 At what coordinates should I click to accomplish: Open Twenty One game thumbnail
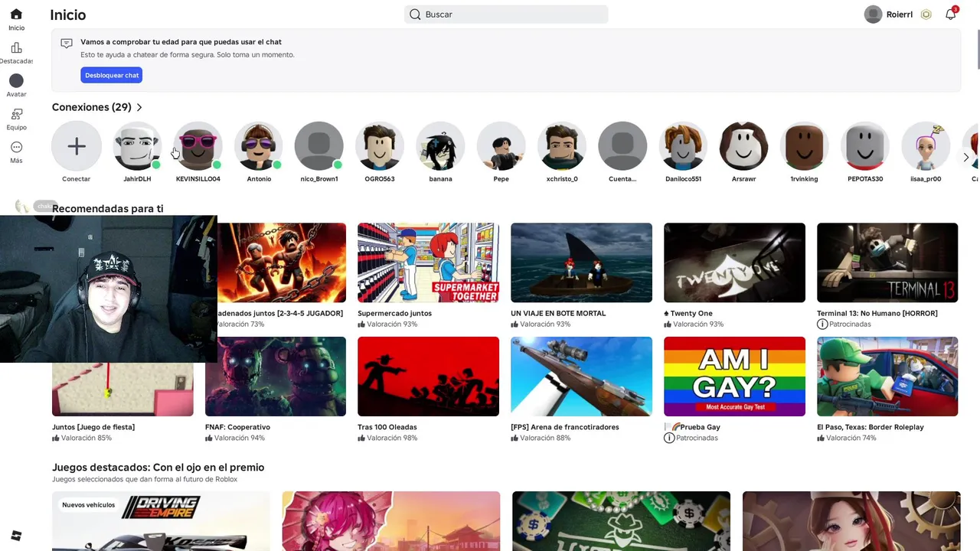tap(734, 262)
